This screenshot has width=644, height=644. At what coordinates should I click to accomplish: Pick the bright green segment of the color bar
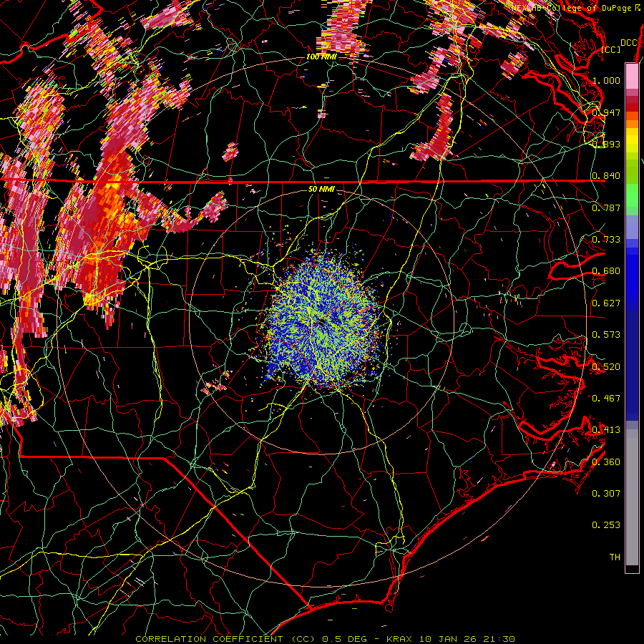[632, 195]
